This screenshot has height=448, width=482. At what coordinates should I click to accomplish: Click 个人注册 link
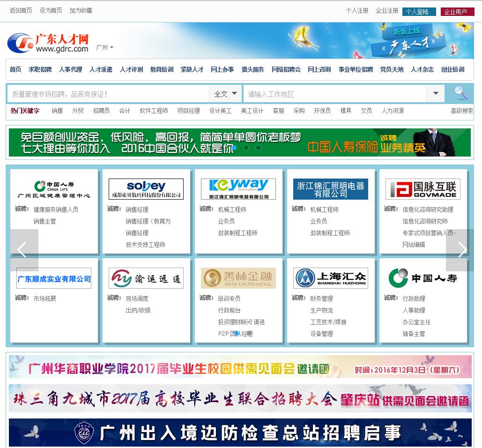(357, 10)
